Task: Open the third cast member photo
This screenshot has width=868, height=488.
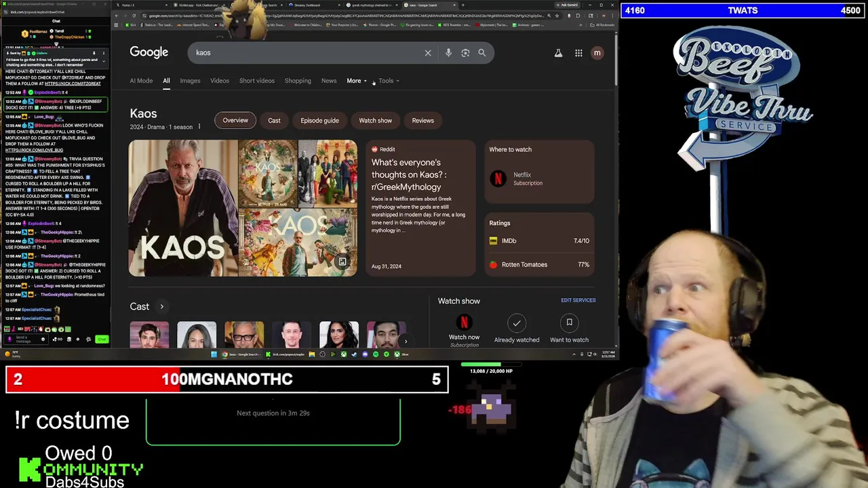Action: click(x=244, y=335)
